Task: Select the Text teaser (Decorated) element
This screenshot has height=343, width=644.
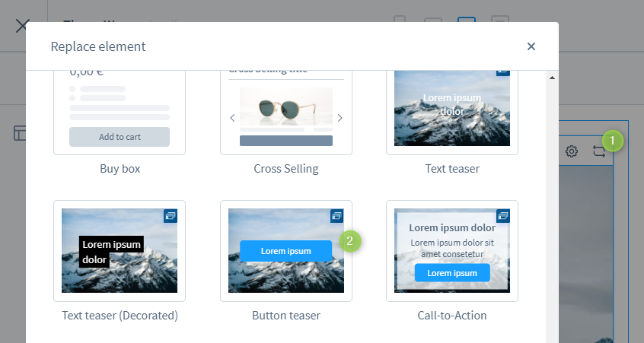Action: pyautogui.click(x=120, y=251)
